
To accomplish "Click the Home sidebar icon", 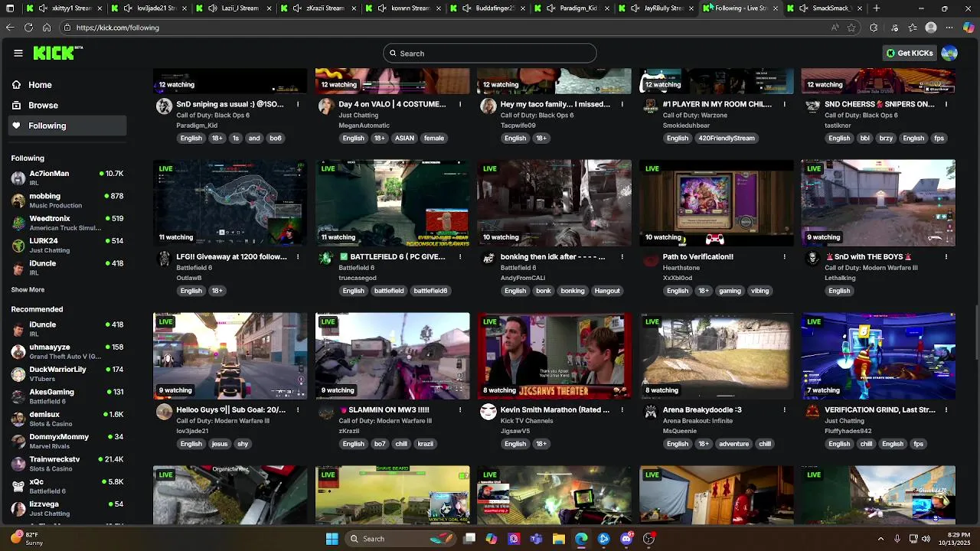I will click(x=16, y=85).
